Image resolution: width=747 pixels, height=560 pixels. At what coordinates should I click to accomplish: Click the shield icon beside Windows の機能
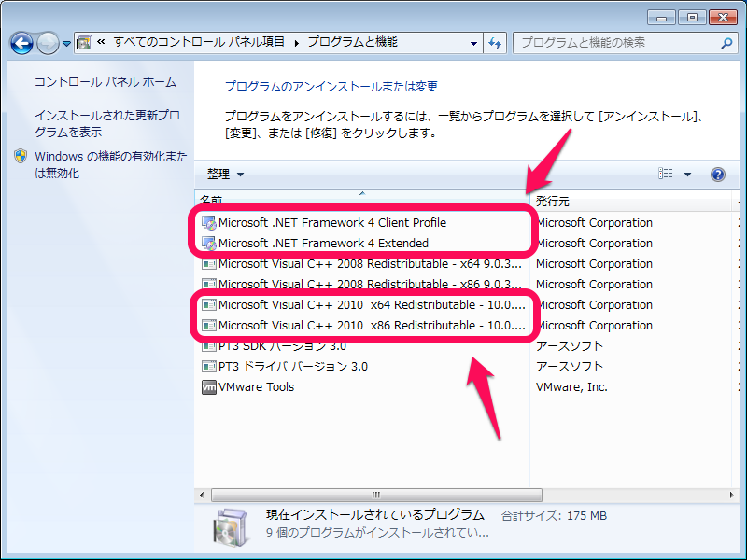click(x=21, y=156)
